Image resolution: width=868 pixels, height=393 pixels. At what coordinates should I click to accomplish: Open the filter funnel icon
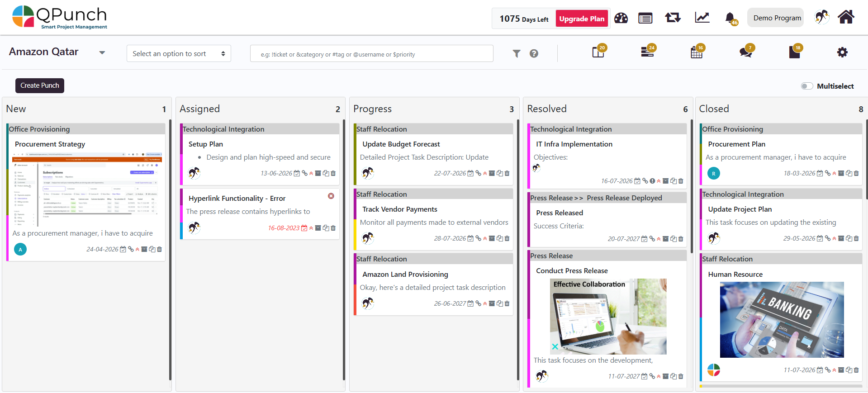click(x=517, y=54)
